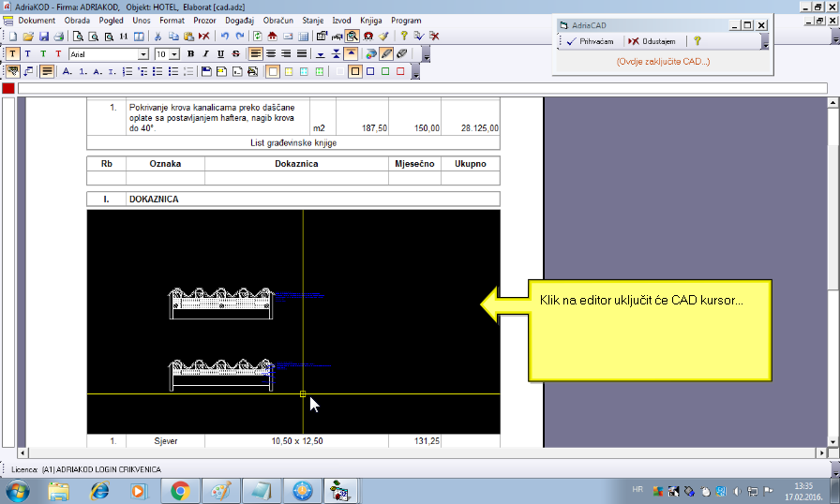Viewport: 840px width, 504px height.
Task: Select the black T text color
Action: 13,54
